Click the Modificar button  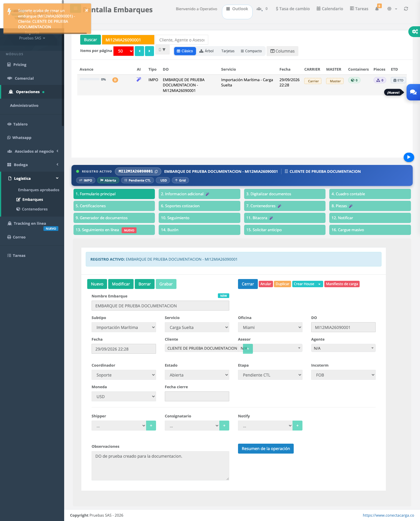coord(121,284)
